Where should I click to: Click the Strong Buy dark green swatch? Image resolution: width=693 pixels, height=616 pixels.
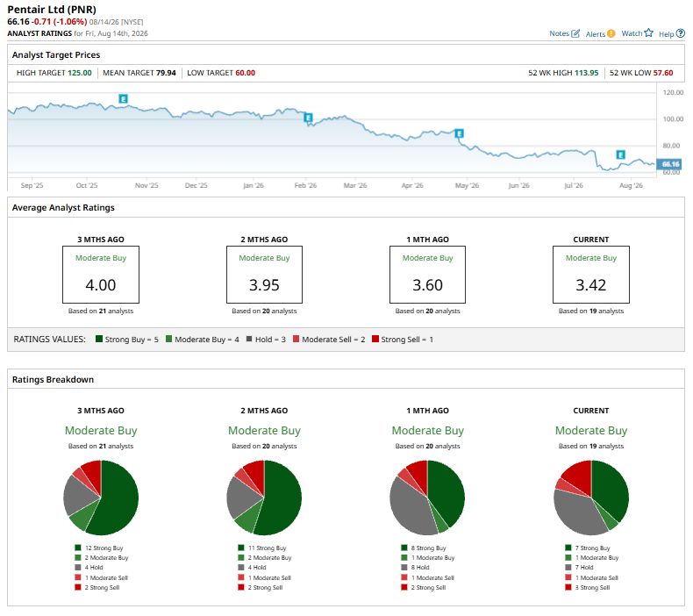tap(99, 340)
